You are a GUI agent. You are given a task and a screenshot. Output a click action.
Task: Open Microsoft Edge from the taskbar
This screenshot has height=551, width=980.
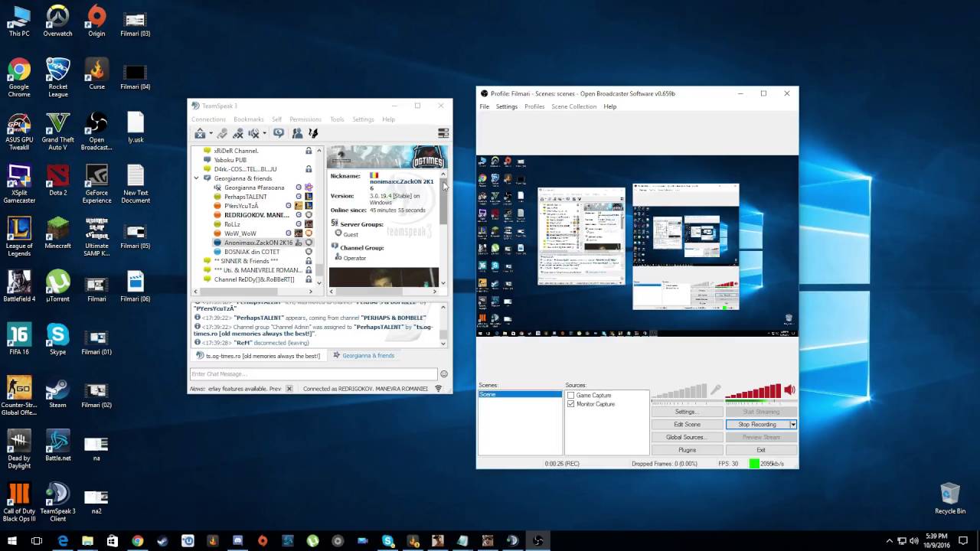pyautogui.click(x=63, y=540)
